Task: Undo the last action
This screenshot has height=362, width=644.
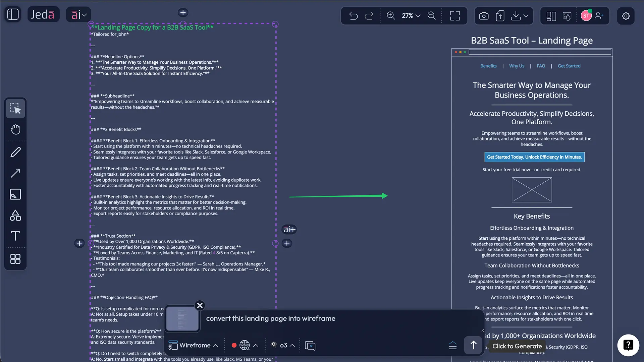Action: 353,16
